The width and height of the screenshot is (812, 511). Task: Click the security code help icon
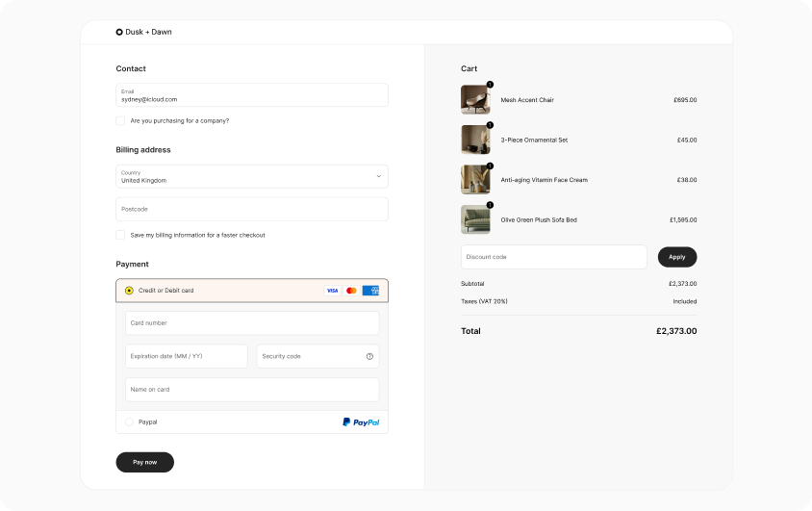click(369, 356)
